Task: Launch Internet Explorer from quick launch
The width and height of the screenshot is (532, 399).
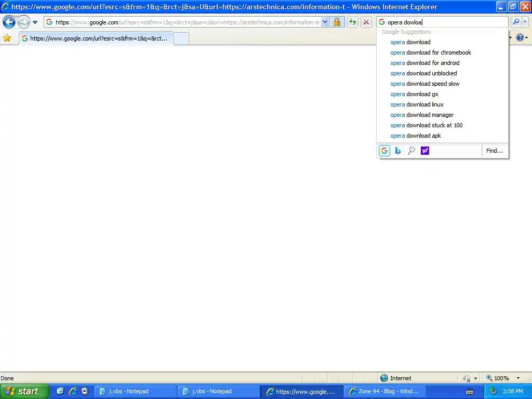Action: tap(73, 391)
